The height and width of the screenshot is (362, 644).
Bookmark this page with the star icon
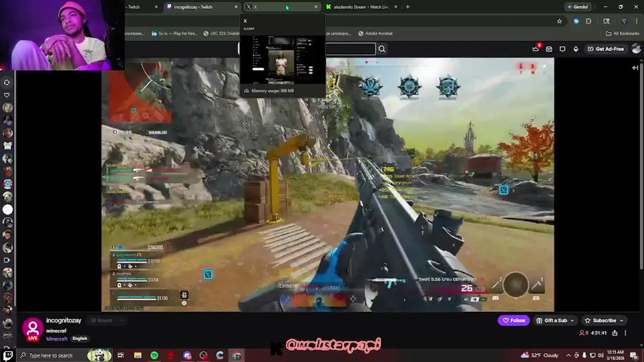(559, 21)
